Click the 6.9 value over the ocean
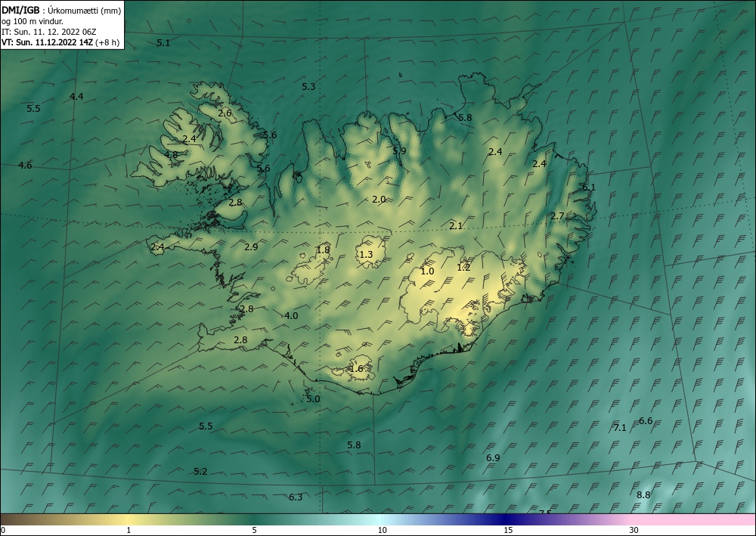The width and height of the screenshot is (756, 536). click(493, 458)
